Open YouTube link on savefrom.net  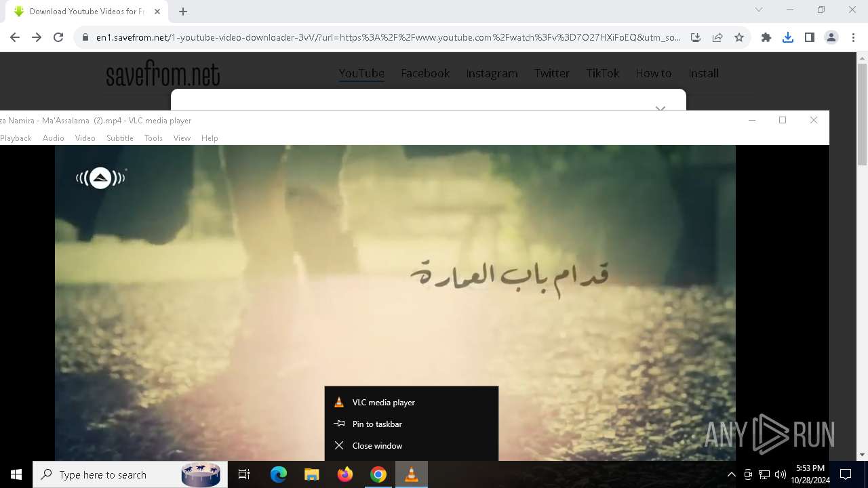(361, 73)
